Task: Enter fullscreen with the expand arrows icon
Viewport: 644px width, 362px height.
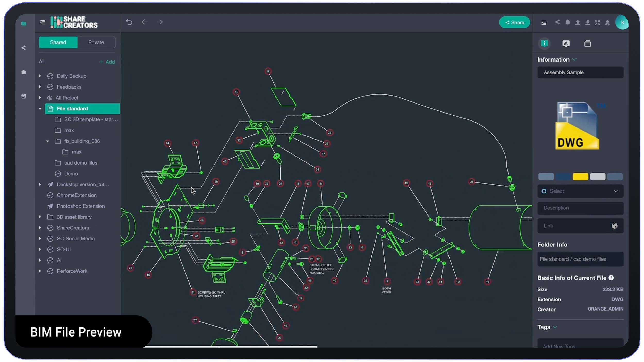Action: coord(597,23)
